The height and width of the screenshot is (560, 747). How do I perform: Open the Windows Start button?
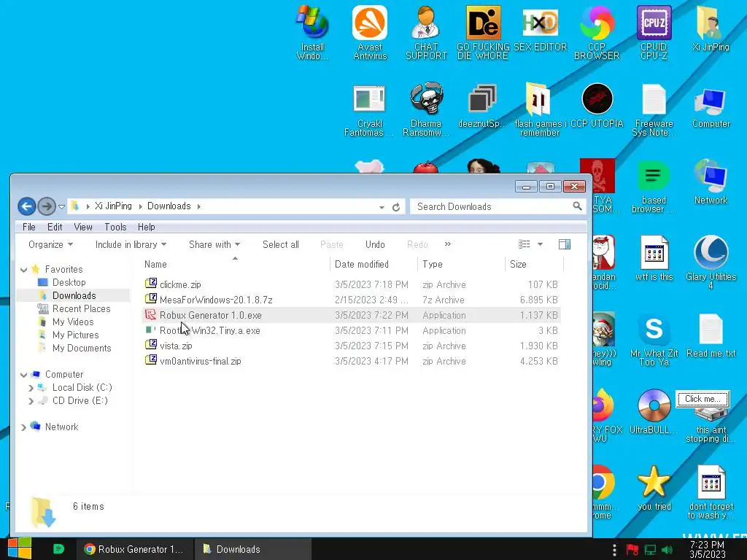(20, 548)
